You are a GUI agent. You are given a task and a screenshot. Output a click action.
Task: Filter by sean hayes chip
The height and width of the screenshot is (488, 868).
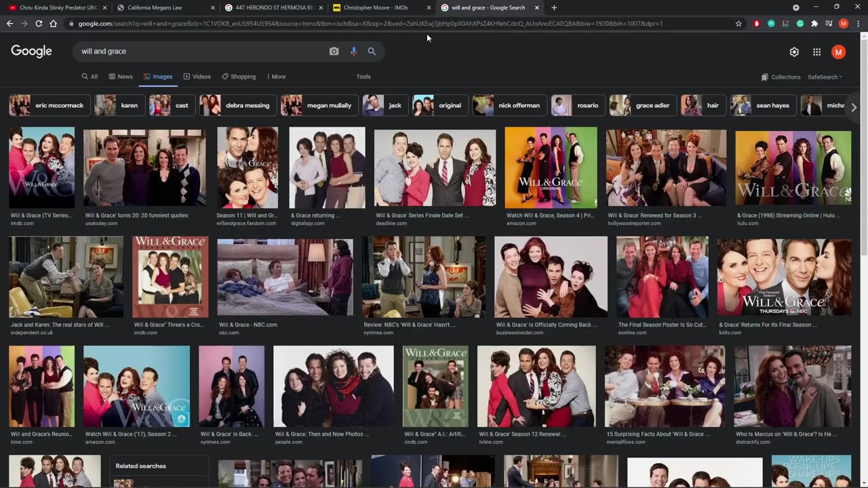(x=762, y=105)
